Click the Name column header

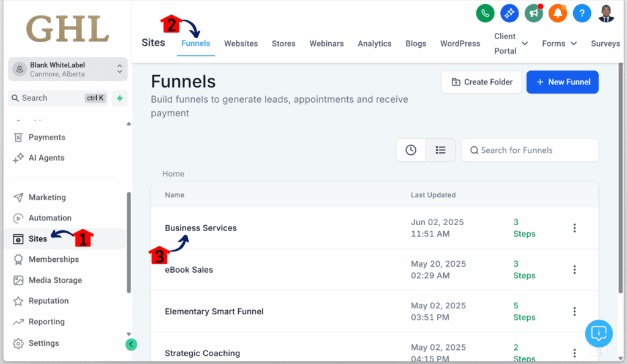click(x=175, y=195)
